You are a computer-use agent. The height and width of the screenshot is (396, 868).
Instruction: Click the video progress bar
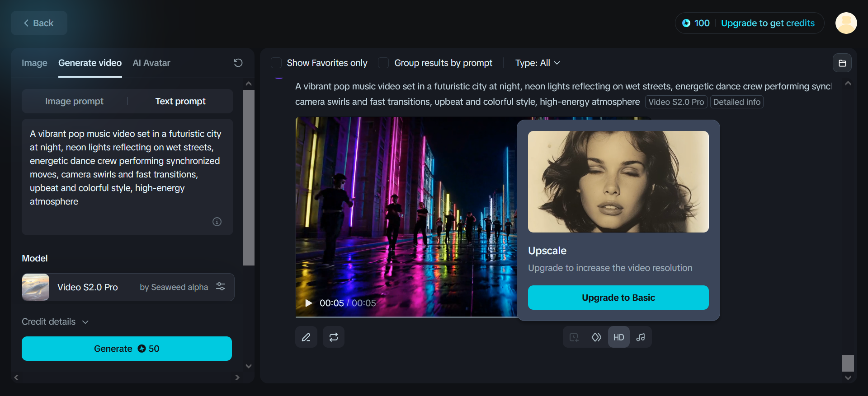[406, 317]
